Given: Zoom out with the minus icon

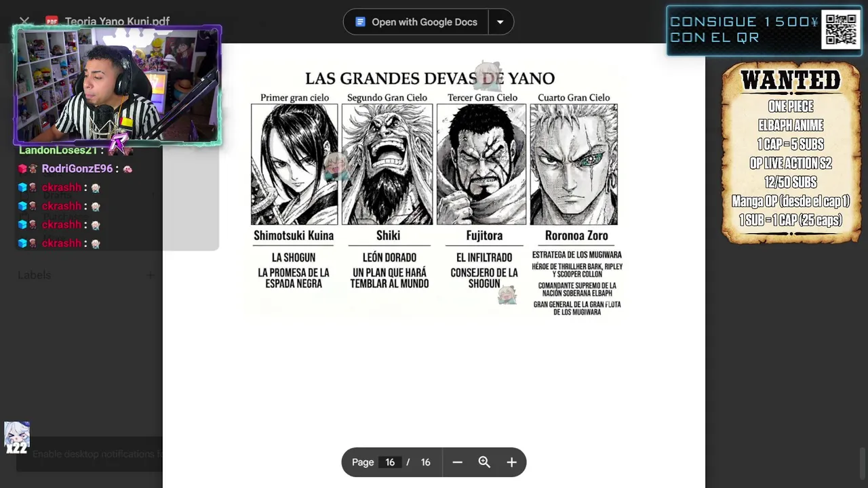Looking at the screenshot, I should pos(457,462).
